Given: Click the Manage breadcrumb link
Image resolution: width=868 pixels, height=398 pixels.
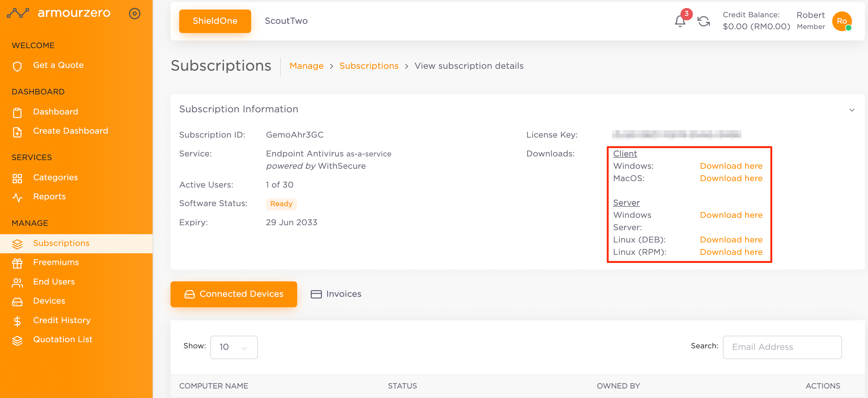Looking at the screenshot, I should coord(306,66).
